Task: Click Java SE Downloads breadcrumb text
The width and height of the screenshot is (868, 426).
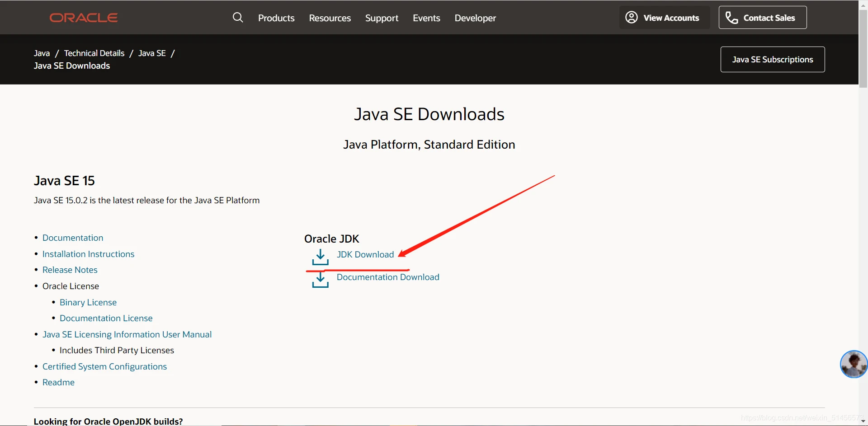Action: pyautogui.click(x=72, y=66)
